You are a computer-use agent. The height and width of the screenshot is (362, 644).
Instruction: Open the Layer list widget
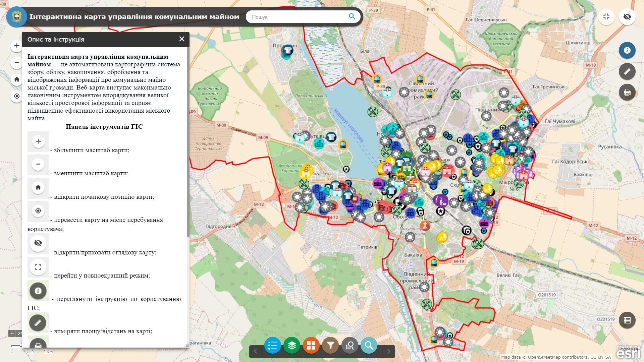tap(292, 345)
